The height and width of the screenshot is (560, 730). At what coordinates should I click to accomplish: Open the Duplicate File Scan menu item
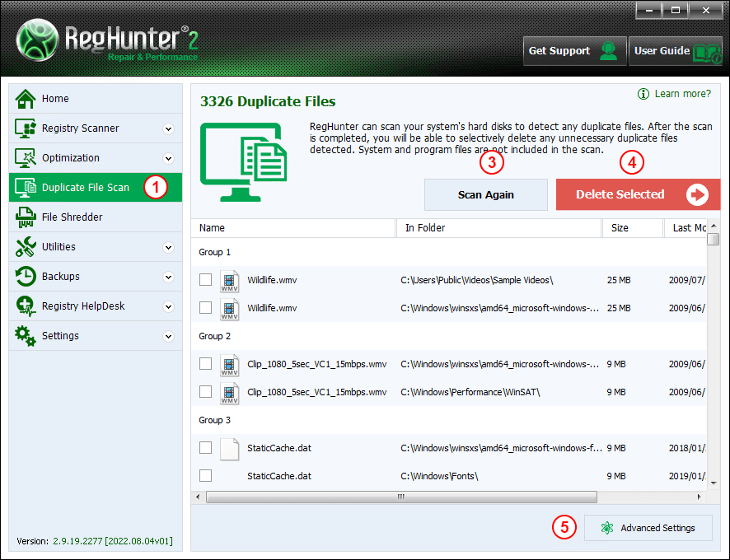86,188
